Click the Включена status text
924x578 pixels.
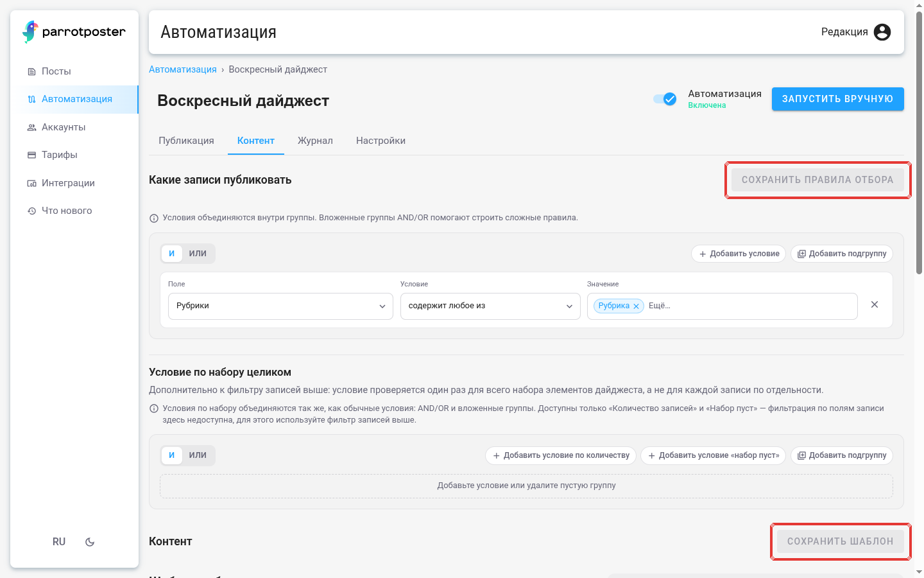707,105
